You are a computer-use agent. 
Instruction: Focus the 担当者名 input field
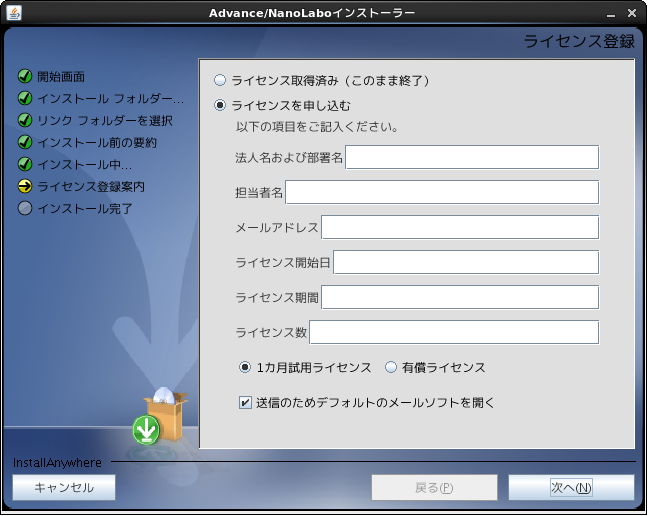click(x=442, y=192)
